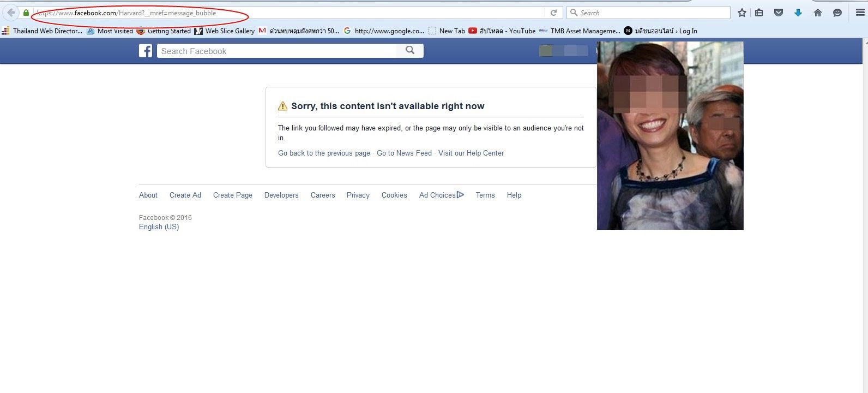Click the Facebook logo icon
This screenshot has width=868, height=393.
[146, 51]
